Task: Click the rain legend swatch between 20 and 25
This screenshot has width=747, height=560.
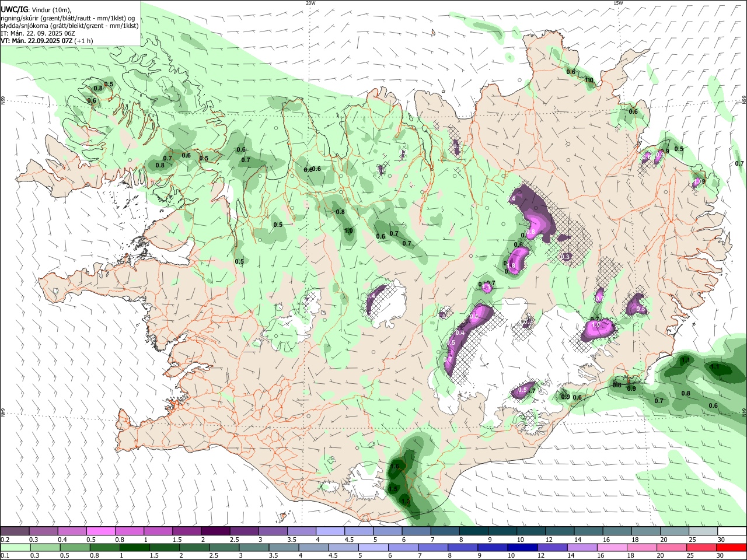Action: [x=672, y=548]
